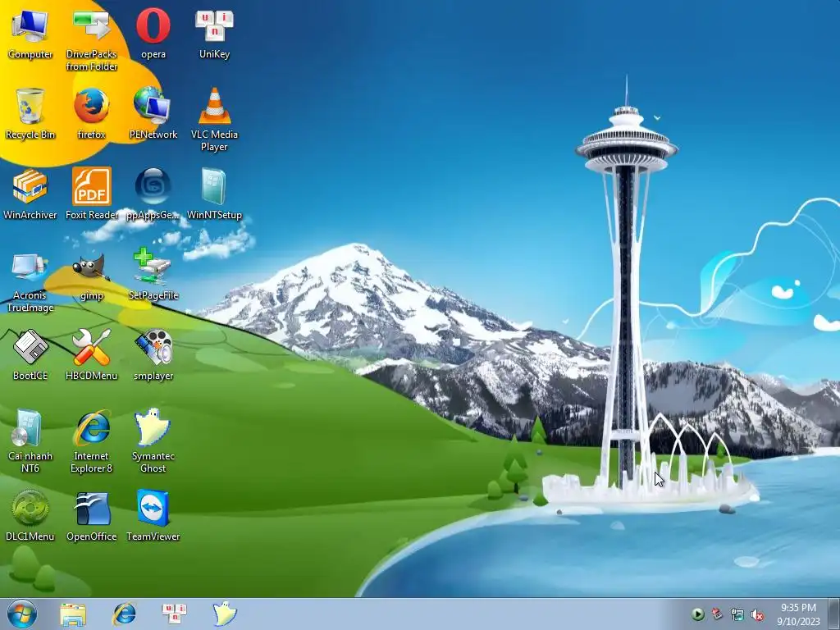
Task: Open the OpenOffice shortcut
Action: click(x=92, y=515)
